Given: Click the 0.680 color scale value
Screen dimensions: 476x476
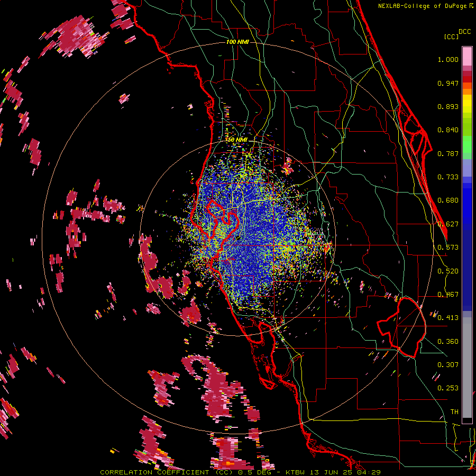Looking at the screenshot, I should pyautogui.click(x=448, y=200).
